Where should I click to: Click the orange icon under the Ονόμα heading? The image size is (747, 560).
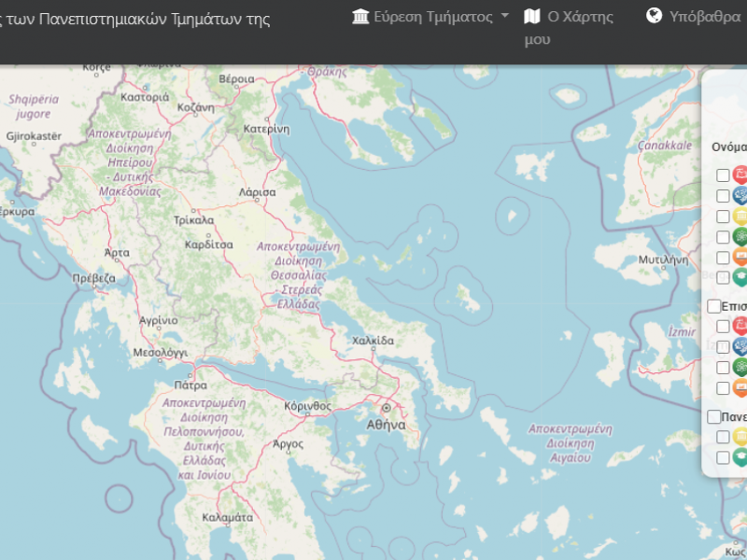click(x=740, y=257)
